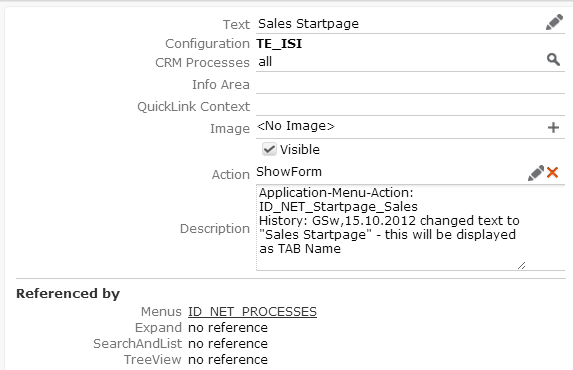Focus the QuickLink Context input field

point(410,106)
